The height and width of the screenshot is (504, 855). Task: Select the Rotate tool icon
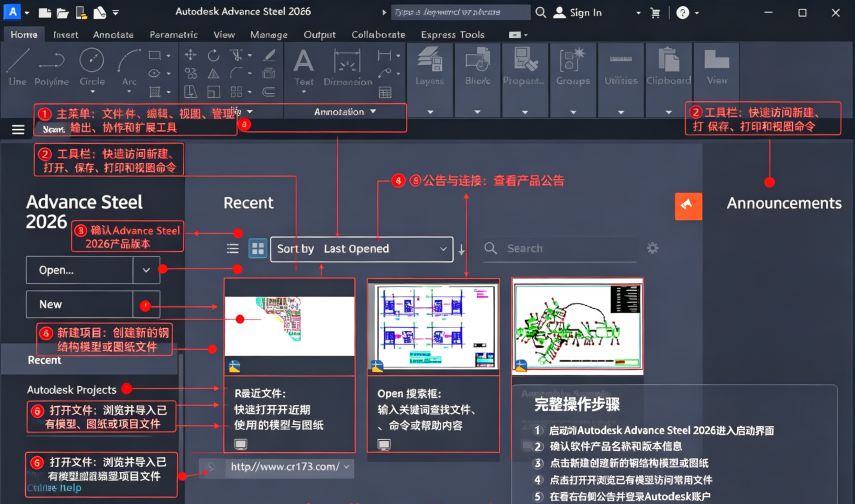213,55
